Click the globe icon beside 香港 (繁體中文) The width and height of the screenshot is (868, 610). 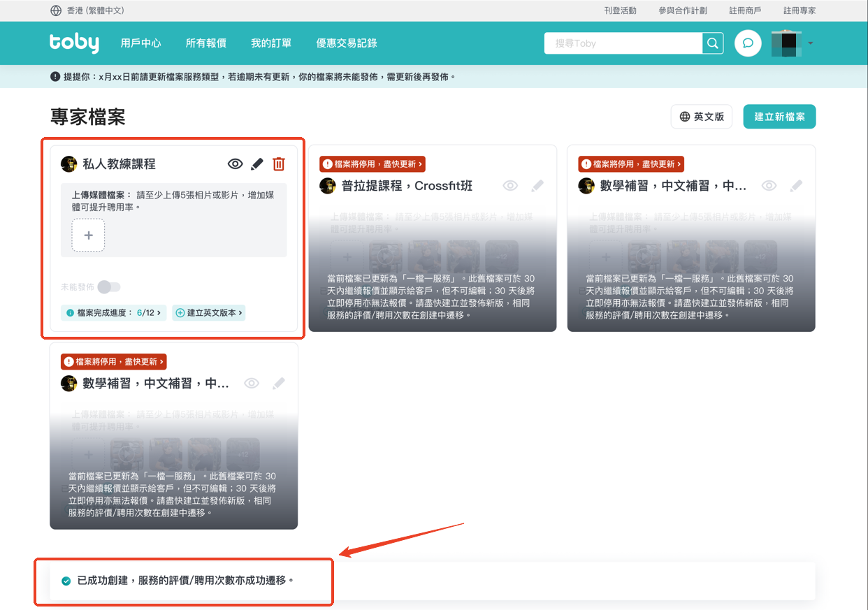[x=56, y=10]
